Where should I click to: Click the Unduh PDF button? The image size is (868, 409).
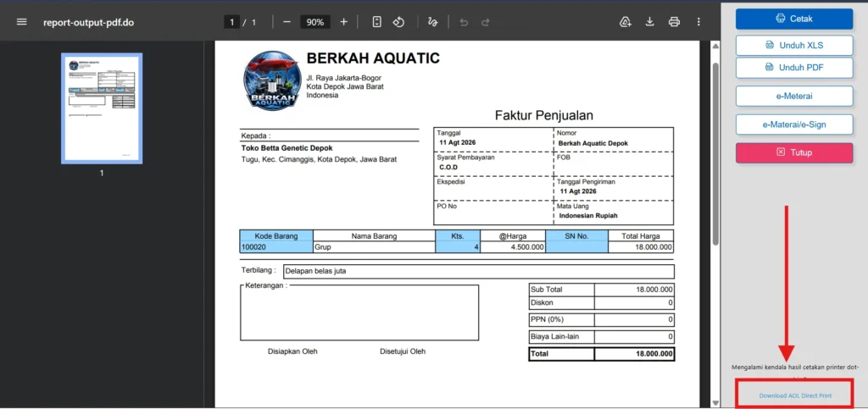pos(793,68)
